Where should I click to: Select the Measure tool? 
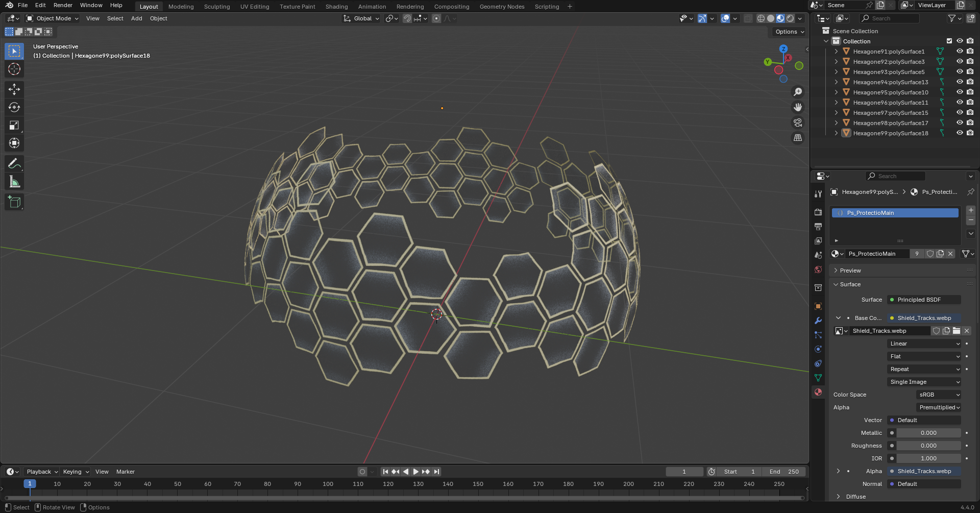(x=14, y=182)
